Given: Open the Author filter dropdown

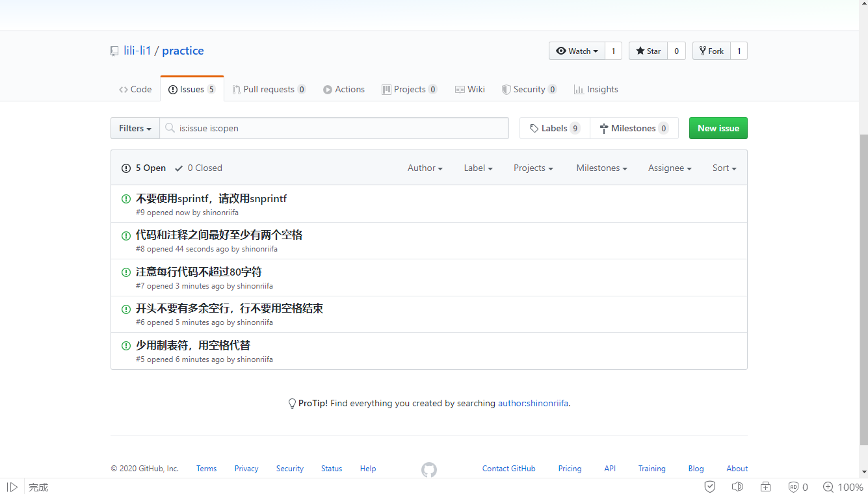Looking at the screenshot, I should (x=425, y=168).
